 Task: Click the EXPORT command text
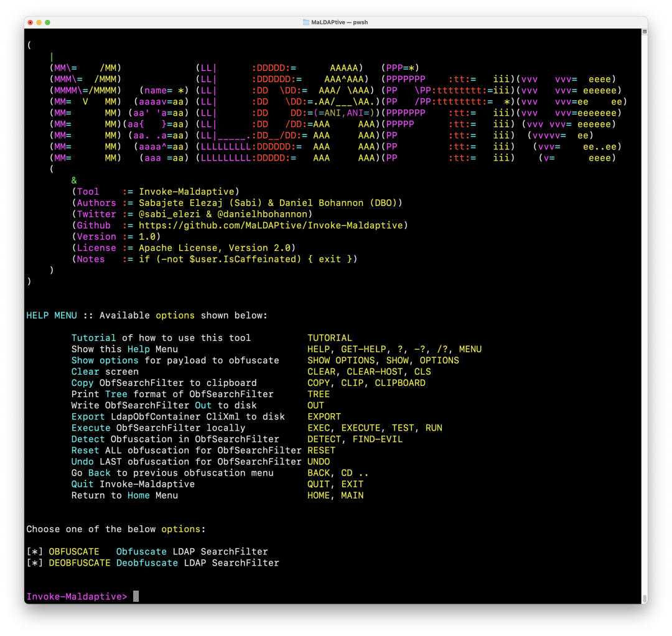[x=324, y=416]
